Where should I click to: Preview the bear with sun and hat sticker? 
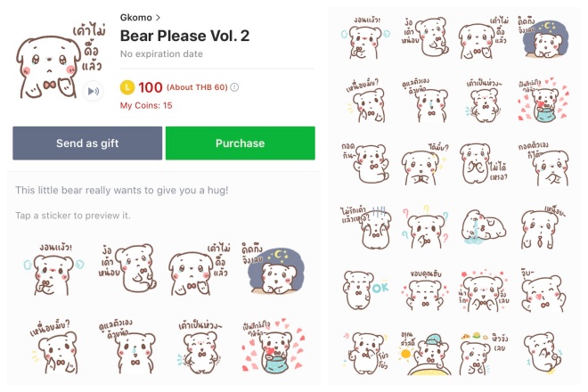click(426, 352)
